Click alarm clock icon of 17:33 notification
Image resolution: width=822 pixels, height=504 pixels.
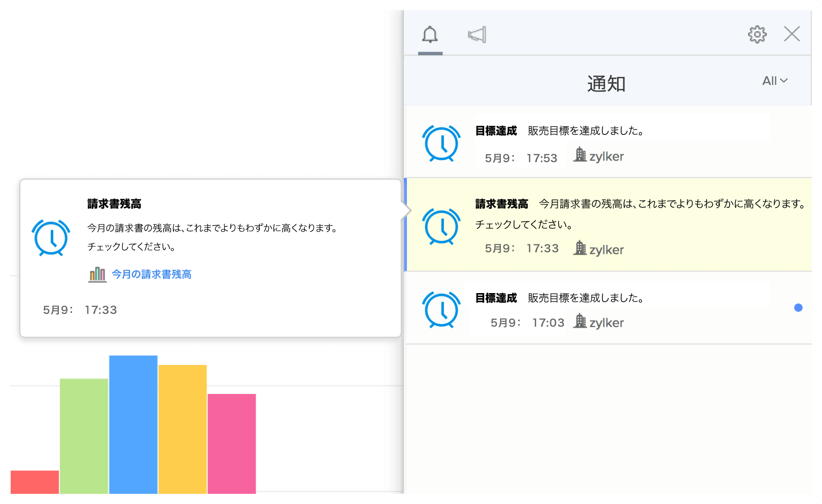[441, 227]
